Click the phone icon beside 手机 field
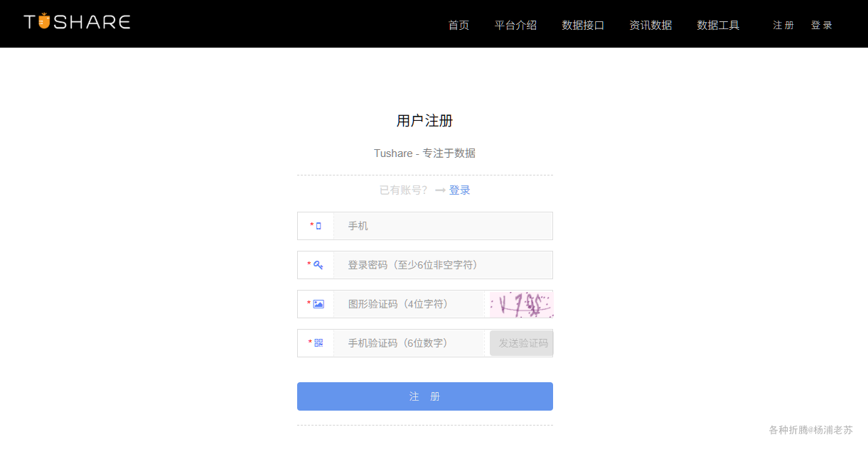Screen dimensions: 868x449 tap(318, 226)
